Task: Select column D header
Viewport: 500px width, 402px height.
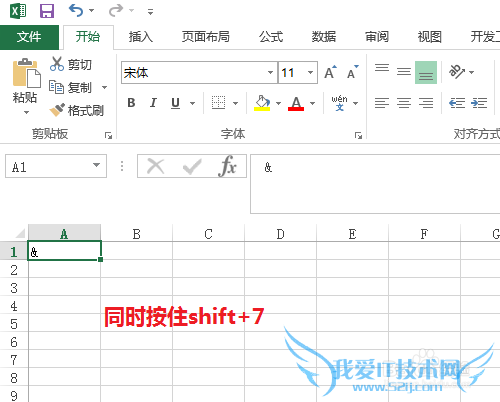Action: pyautogui.click(x=281, y=234)
